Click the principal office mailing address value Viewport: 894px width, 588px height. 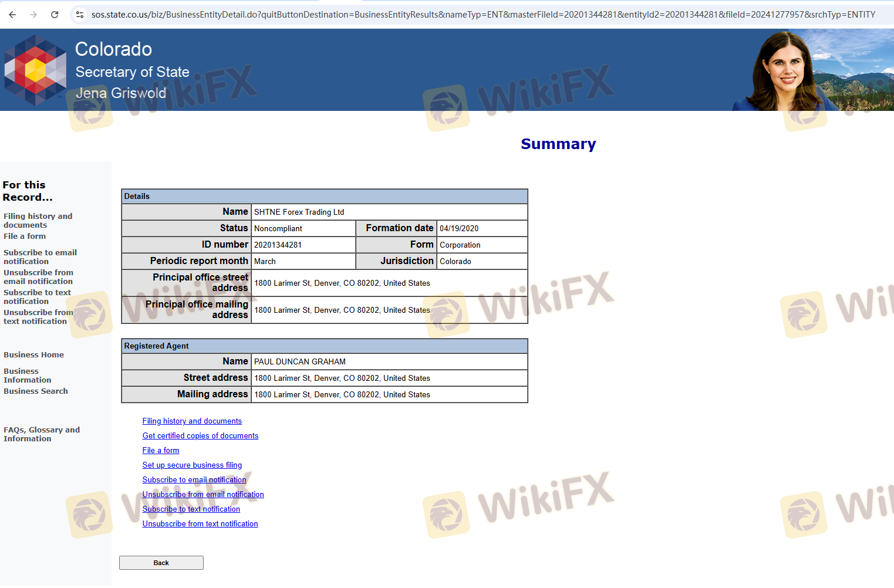[x=342, y=310]
